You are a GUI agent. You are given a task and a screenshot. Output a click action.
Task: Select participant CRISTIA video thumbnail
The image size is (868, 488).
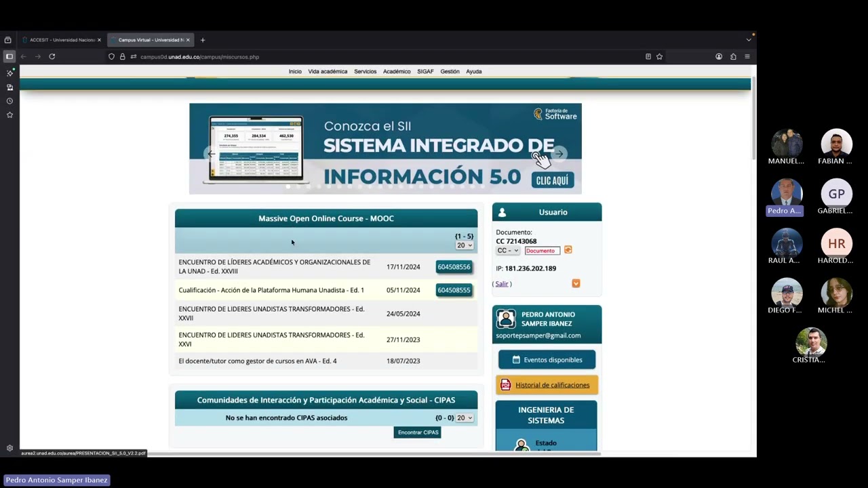(x=811, y=344)
